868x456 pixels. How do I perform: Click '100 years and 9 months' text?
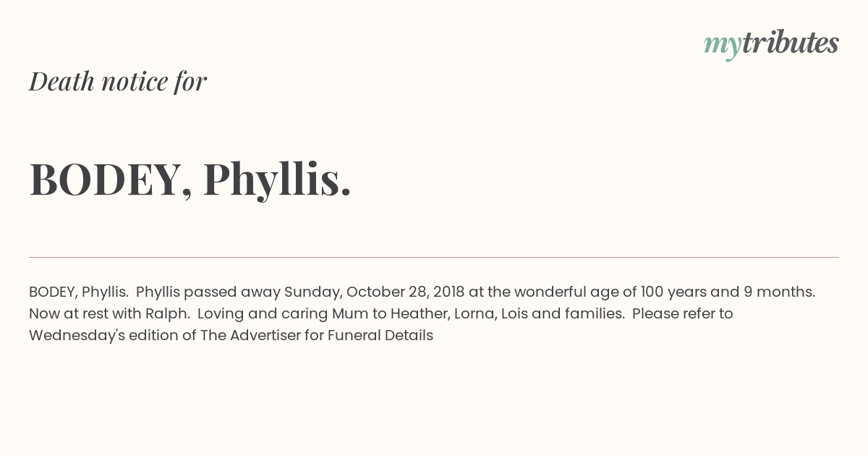click(728, 292)
